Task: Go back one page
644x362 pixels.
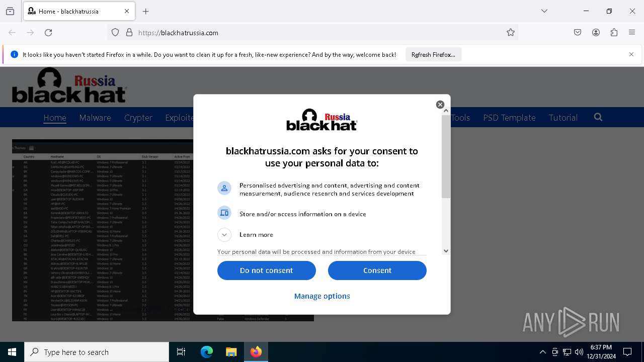Action: click(12, 33)
